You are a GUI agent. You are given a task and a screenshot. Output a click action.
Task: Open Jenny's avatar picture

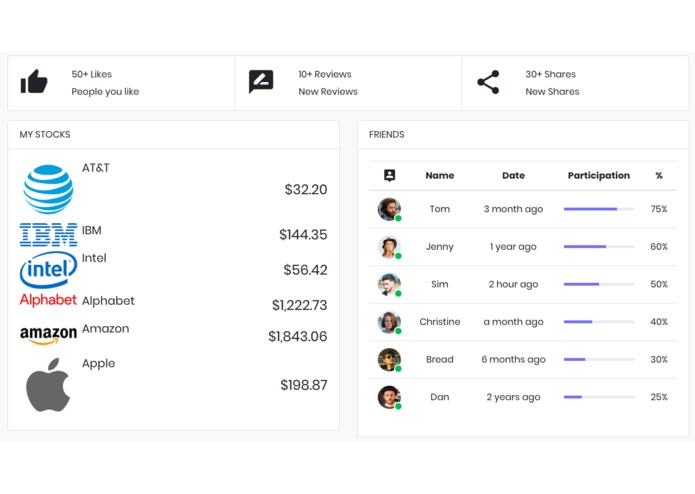[x=390, y=247]
